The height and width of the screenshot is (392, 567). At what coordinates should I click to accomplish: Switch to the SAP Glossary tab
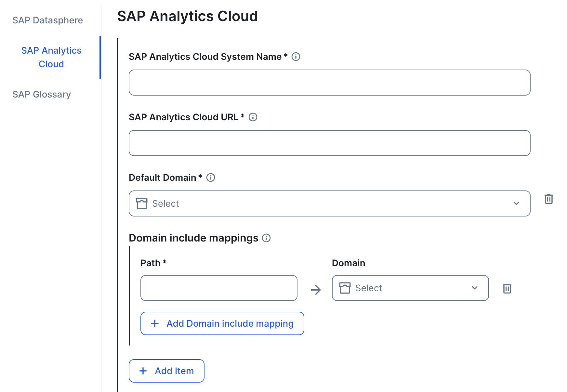[x=42, y=94]
